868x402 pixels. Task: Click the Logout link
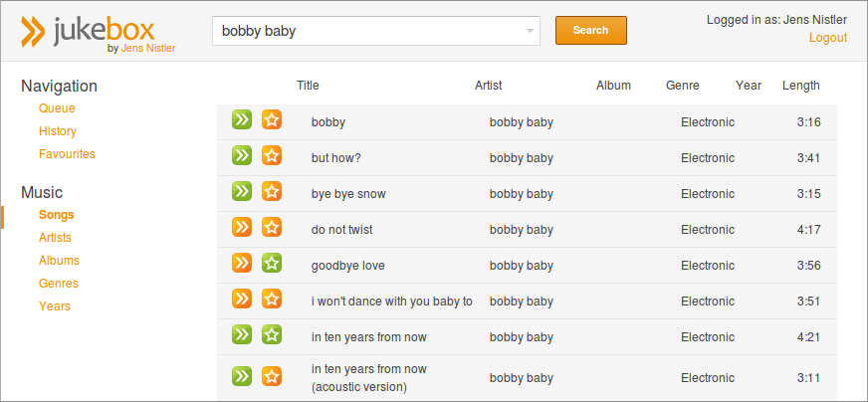(x=827, y=38)
